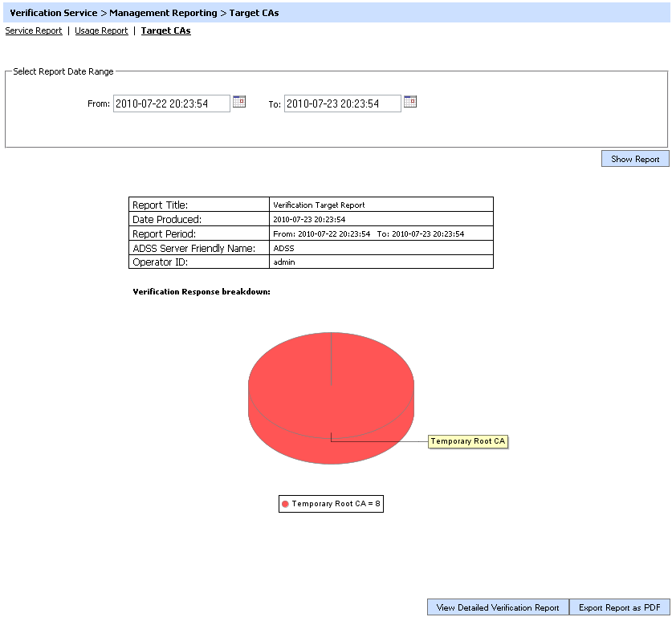Screen dimensions: 672x621
Task: Click Management Reporting in the breadcrumb
Action: pos(163,13)
